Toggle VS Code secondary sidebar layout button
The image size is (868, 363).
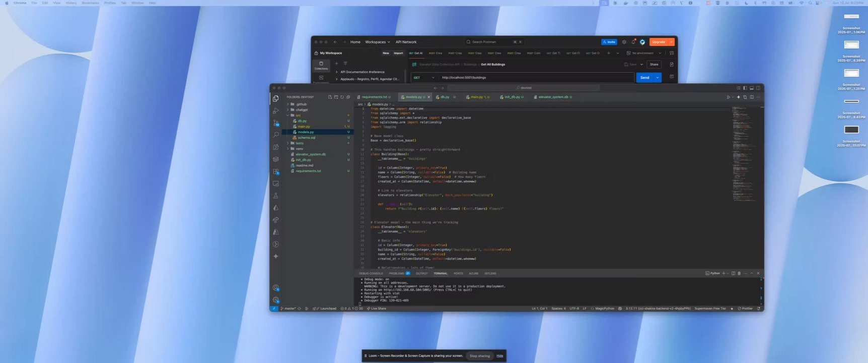click(x=758, y=88)
